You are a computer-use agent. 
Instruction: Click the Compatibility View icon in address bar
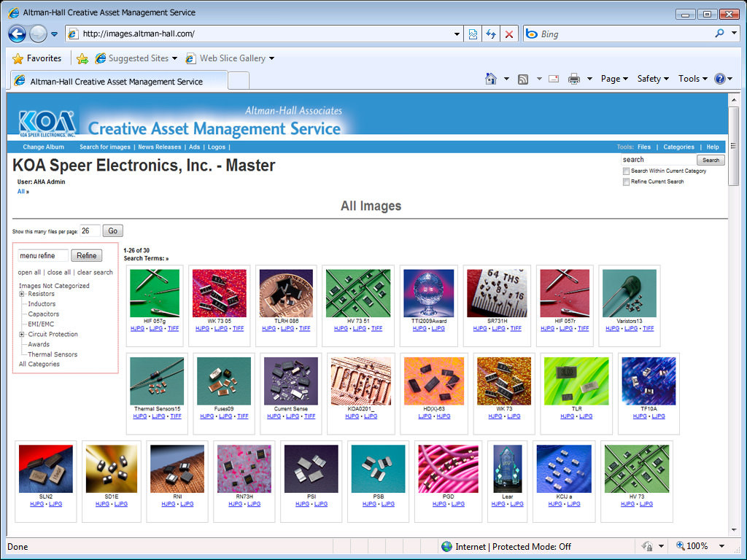[473, 34]
